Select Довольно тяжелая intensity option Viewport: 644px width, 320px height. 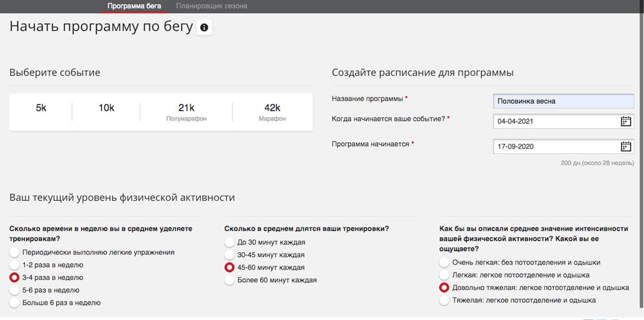pyautogui.click(x=444, y=288)
